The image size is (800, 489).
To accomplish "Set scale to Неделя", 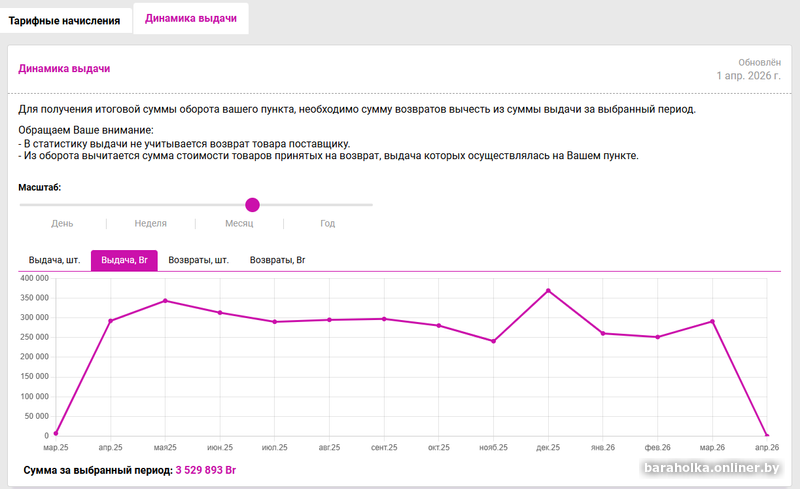I will tap(150, 224).
